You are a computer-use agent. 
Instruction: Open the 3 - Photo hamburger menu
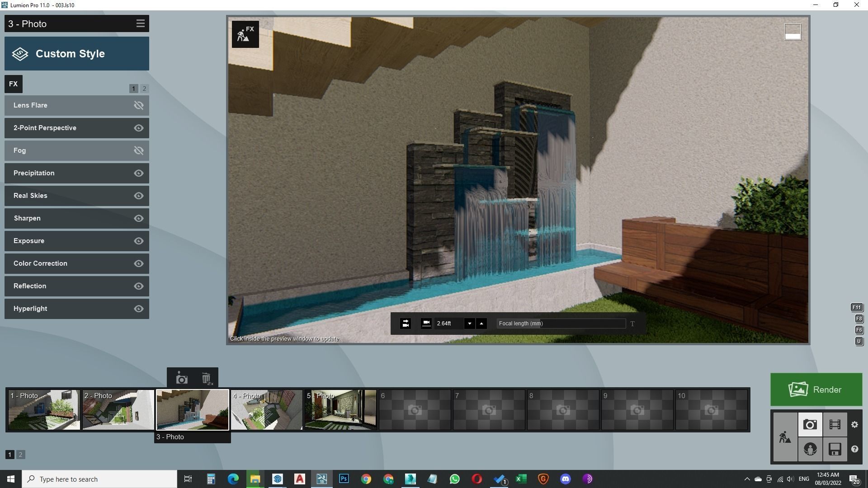point(140,23)
